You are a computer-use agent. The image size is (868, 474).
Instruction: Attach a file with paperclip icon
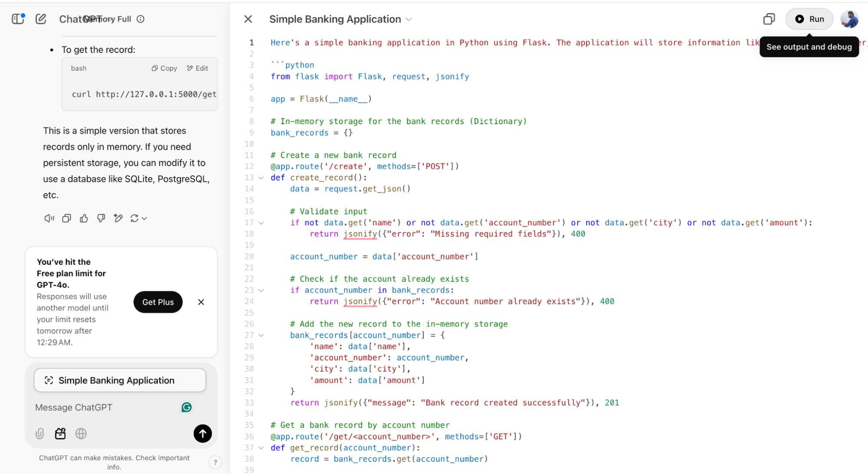coord(40,434)
